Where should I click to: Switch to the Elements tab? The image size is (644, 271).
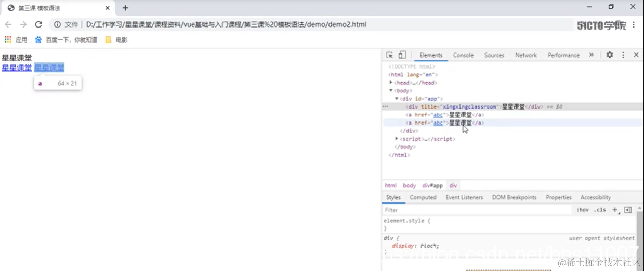[431, 55]
